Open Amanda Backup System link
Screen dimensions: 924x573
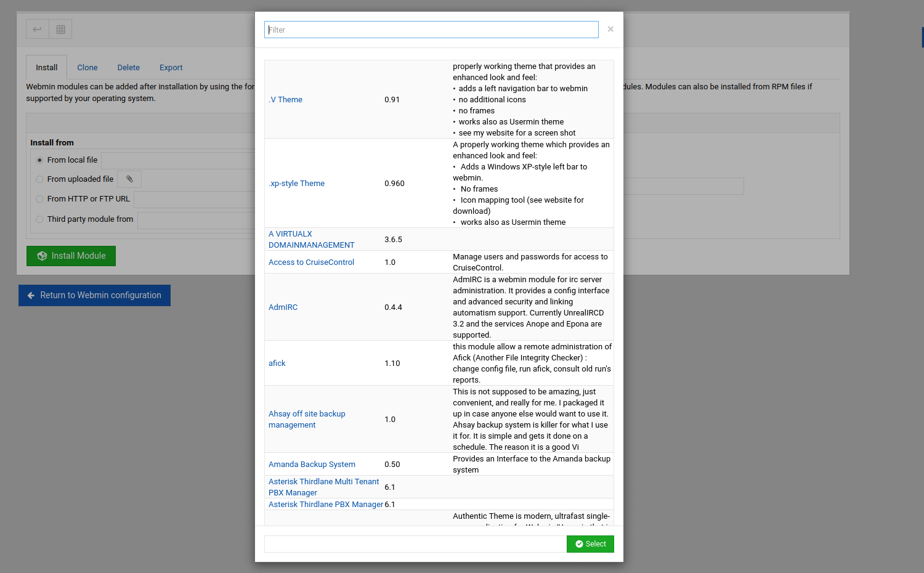[x=312, y=465]
